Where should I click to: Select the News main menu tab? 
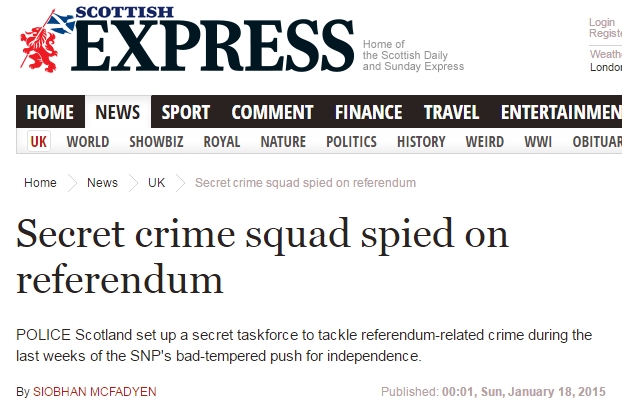tap(118, 112)
